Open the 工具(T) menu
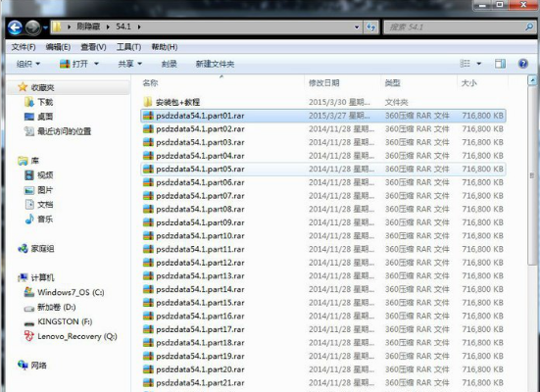540x392 pixels. tap(128, 47)
